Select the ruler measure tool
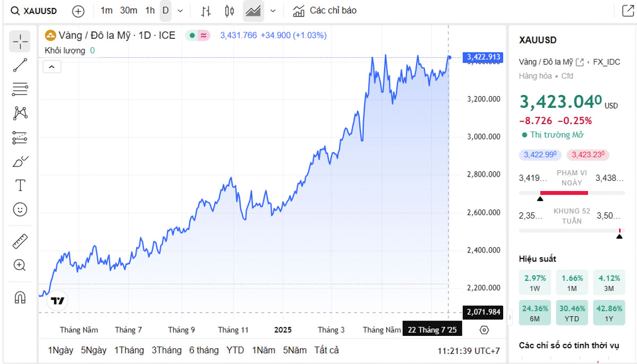Viewport: 637px width, 364px height. coord(20,241)
